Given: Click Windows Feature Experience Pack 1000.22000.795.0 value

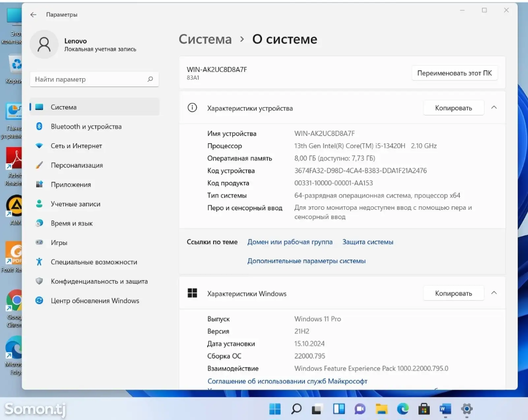Looking at the screenshot, I should point(371,368).
